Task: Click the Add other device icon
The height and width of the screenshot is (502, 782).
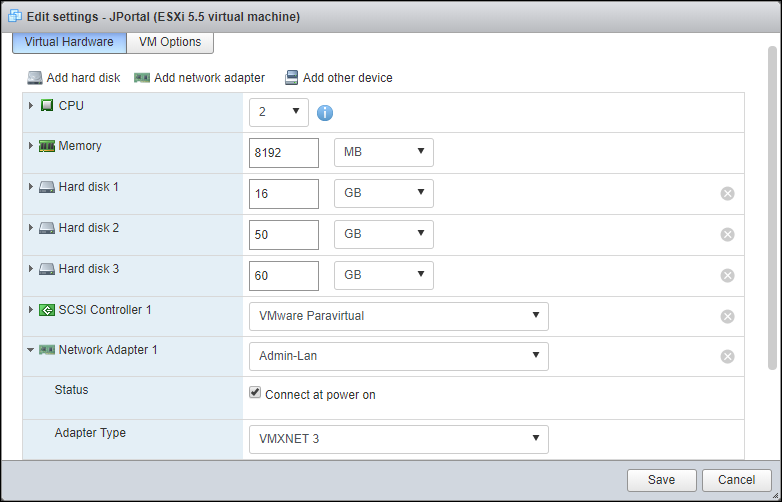Action: coord(291,78)
